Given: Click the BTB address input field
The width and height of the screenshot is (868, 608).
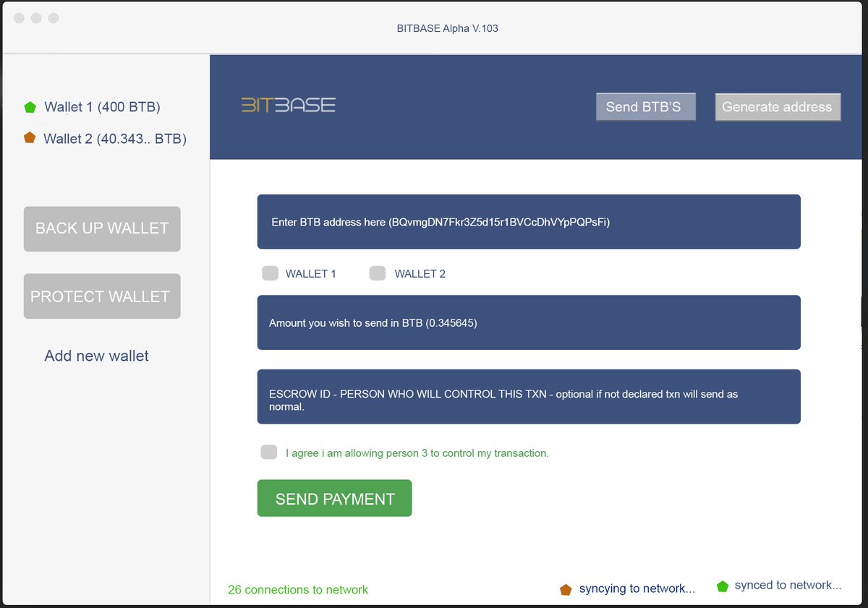Looking at the screenshot, I should [528, 221].
